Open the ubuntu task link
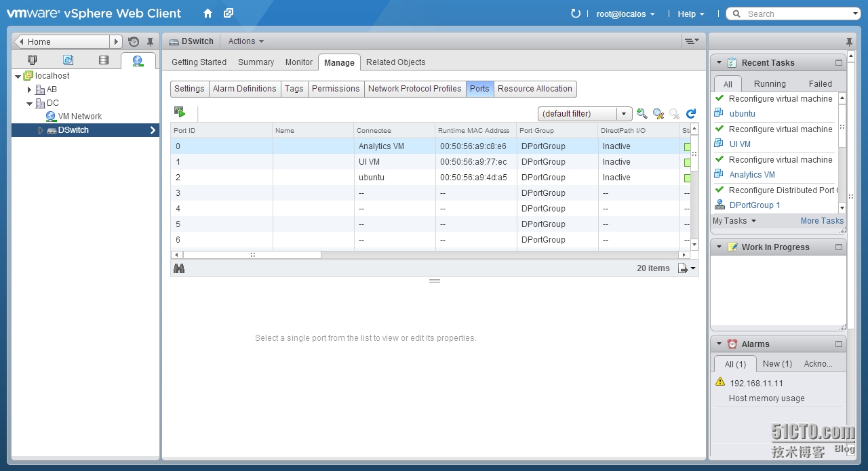Screen dimensions: 868x471 click(742, 114)
